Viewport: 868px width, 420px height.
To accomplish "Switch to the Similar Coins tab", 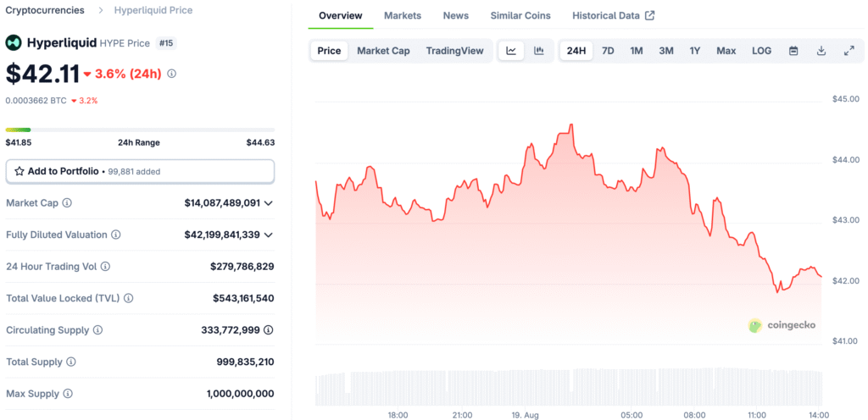I will coord(520,15).
